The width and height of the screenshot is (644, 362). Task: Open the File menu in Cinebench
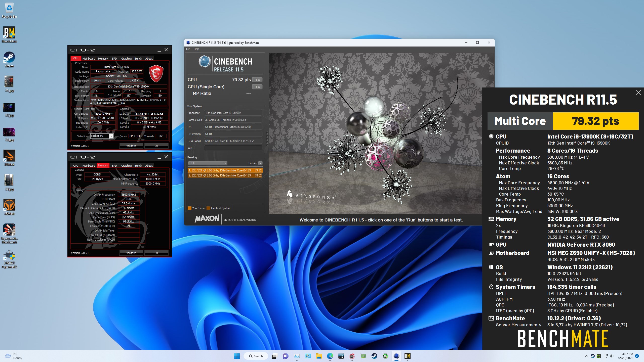(188, 49)
